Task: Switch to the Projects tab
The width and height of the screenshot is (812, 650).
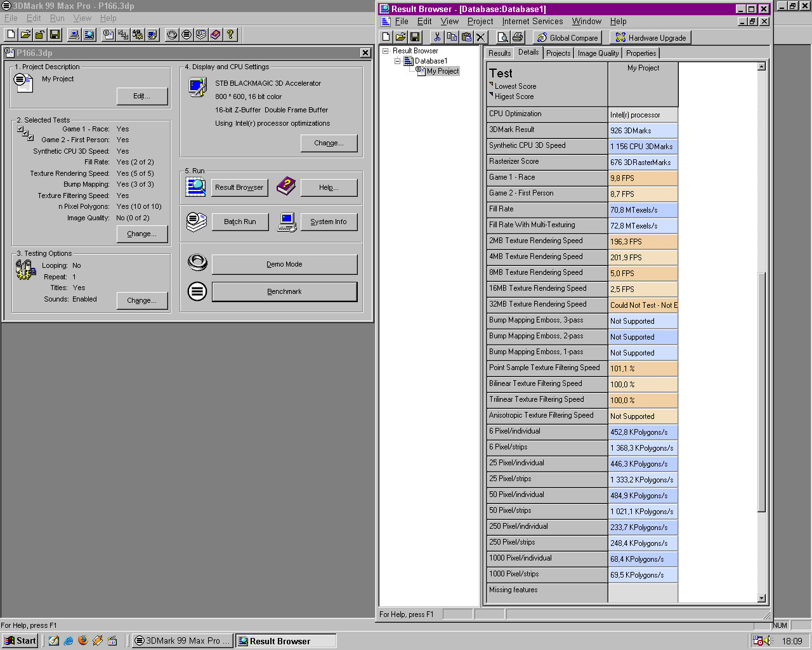Action: [558, 53]
